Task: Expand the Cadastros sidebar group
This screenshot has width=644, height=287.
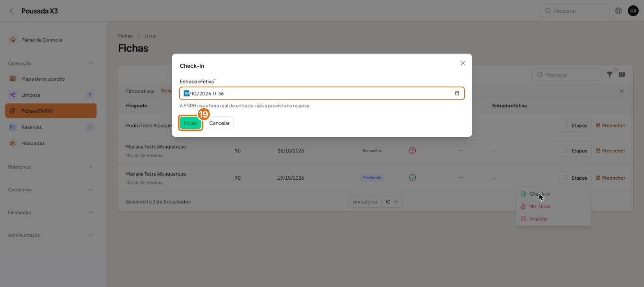Action: click(51, 190)
